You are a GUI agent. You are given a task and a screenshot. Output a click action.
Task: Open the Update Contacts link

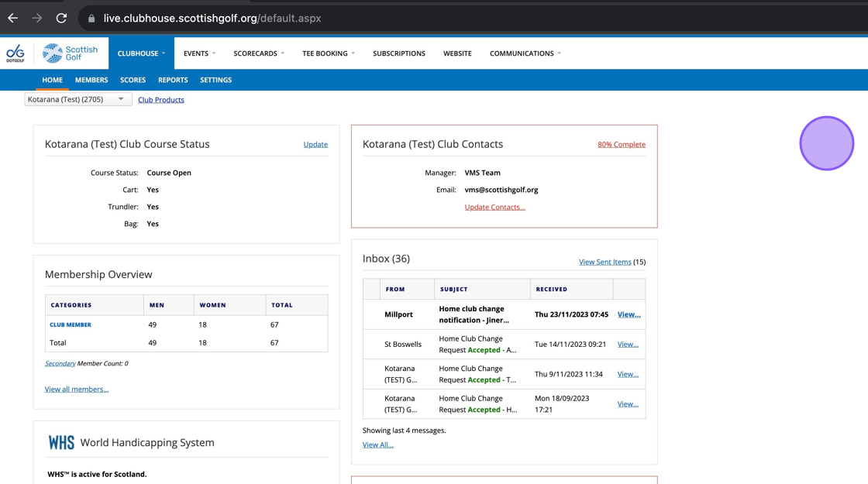(x=494, y=208)
